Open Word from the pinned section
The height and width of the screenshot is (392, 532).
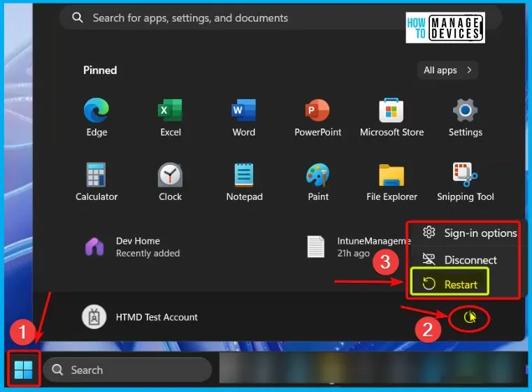[244, 117]
